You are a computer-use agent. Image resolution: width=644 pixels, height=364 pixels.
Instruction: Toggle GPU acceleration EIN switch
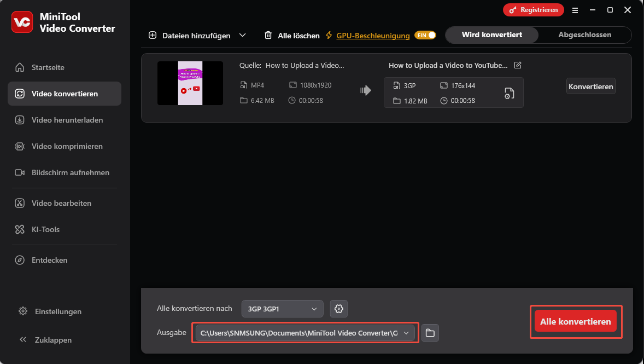coord(425,36)
